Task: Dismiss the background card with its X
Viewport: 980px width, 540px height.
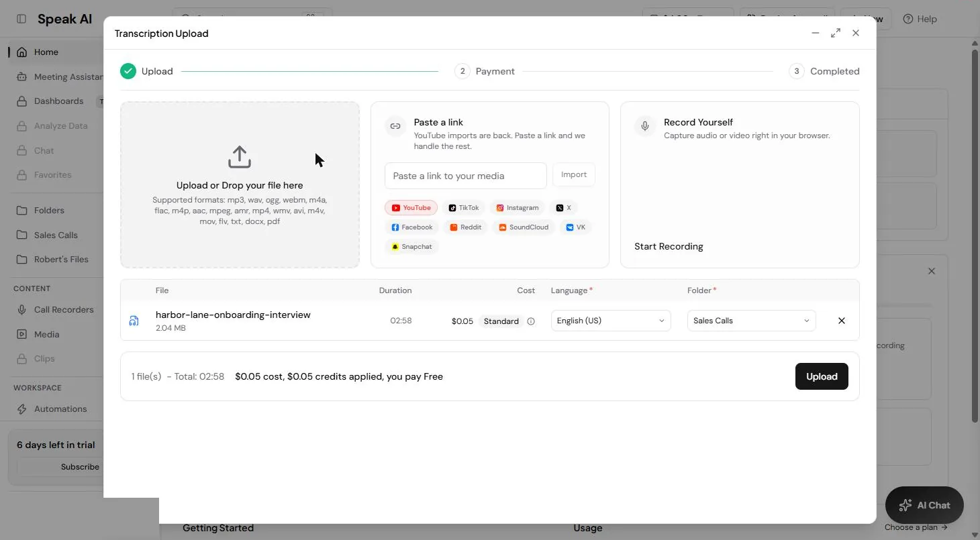Action: pos(931,271)
